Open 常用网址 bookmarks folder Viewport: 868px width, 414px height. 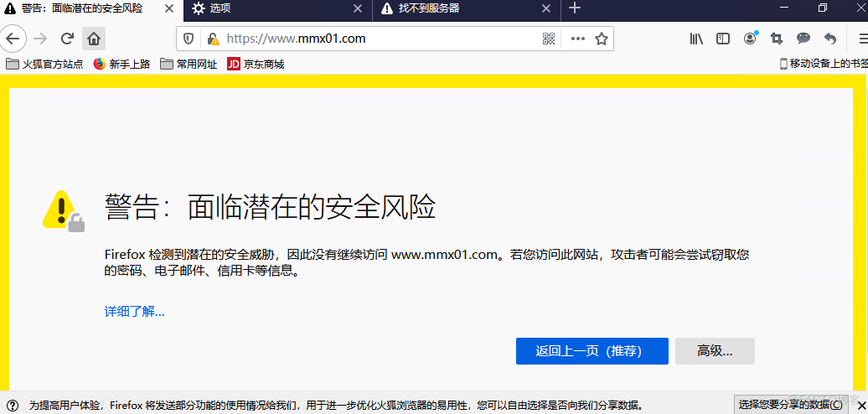189,65
